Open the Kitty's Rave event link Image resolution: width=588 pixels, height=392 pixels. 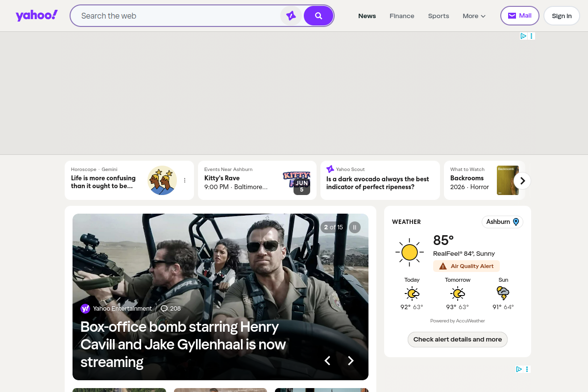click(x=222, y=178)
